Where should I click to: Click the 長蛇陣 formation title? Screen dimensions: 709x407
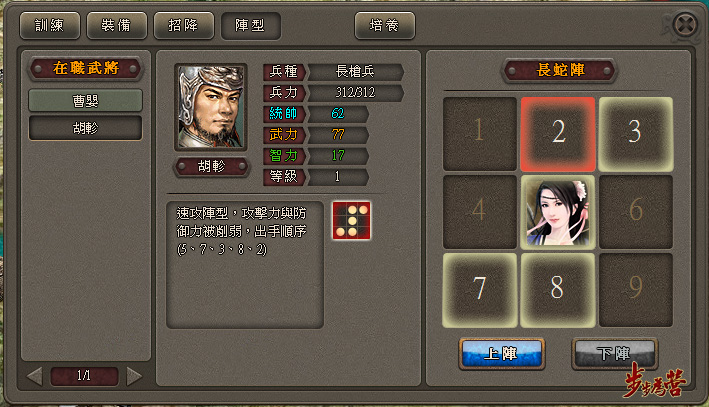click(x=560, y=70)
